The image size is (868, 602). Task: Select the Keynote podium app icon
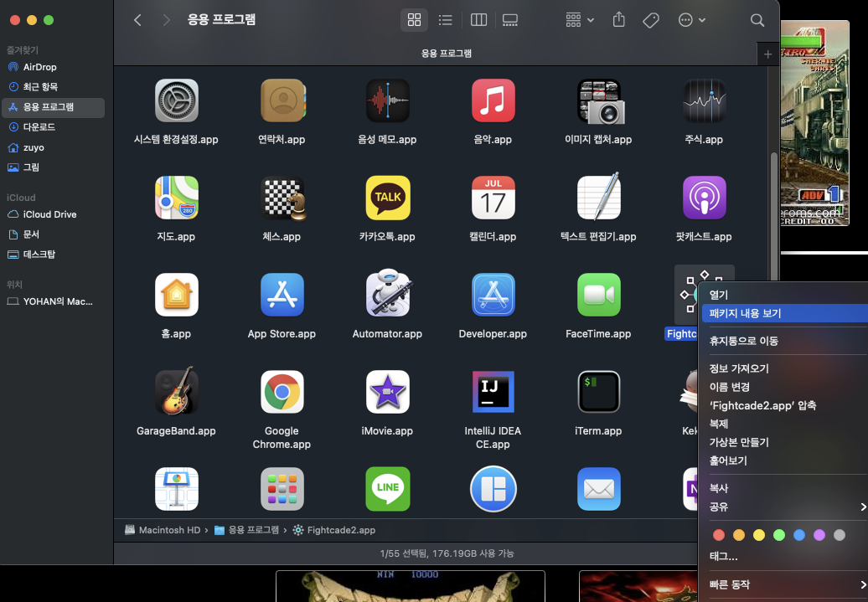click(177, 489)
